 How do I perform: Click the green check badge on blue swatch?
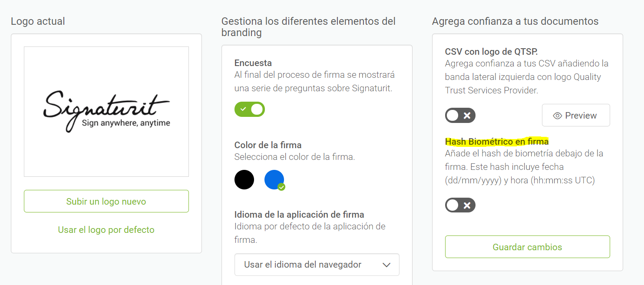pyautogui.click(x=281, y=187)
